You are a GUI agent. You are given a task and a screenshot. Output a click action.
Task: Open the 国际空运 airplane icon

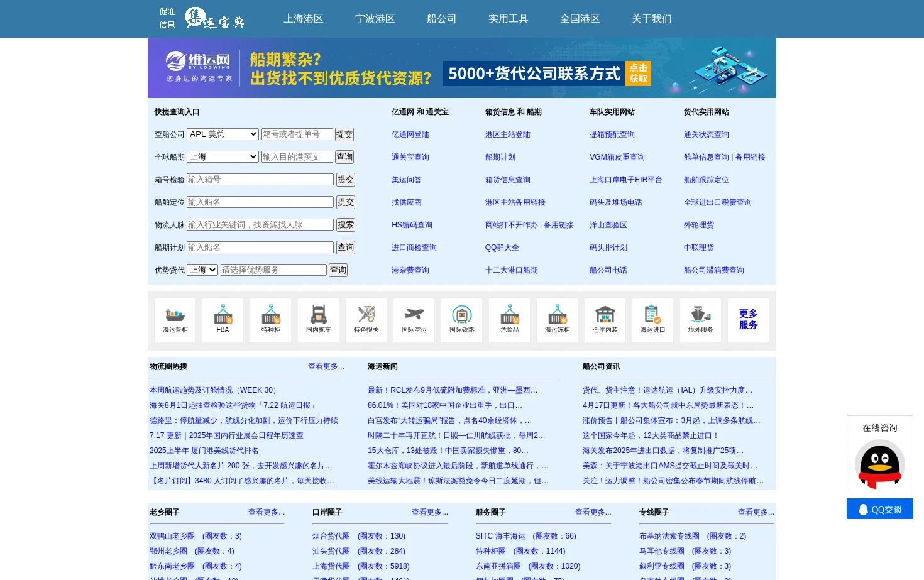pyautogui.click(x=414, y=320)
